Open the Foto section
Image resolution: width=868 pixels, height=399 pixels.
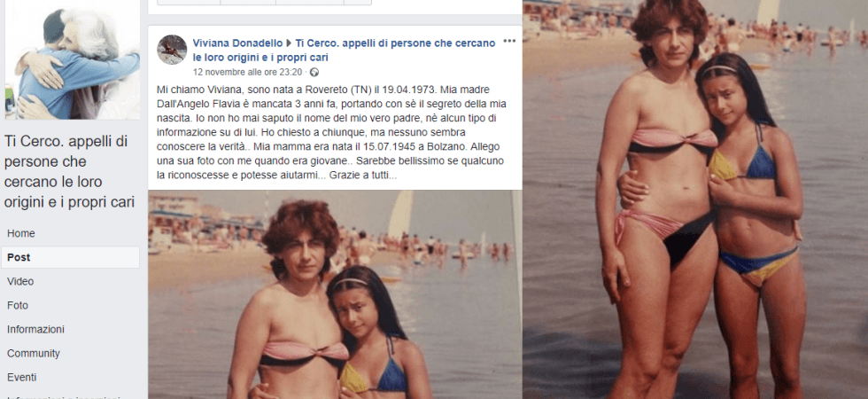point(18,305)
